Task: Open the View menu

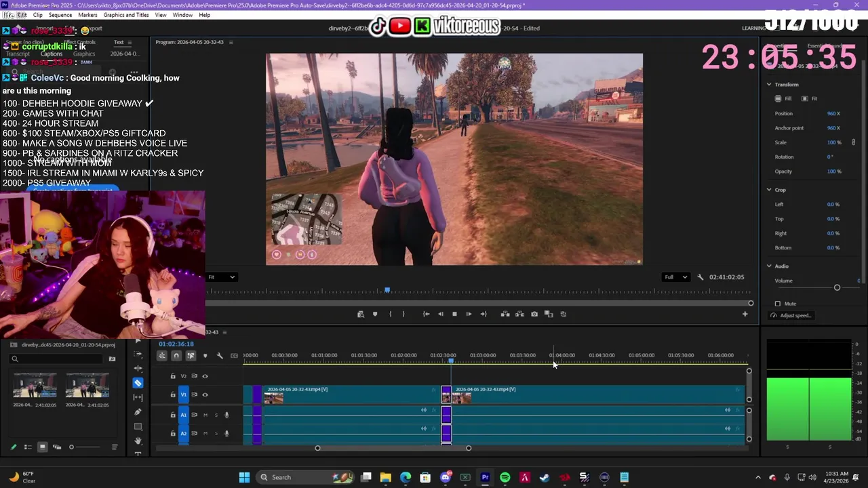Action: point(161,15)
